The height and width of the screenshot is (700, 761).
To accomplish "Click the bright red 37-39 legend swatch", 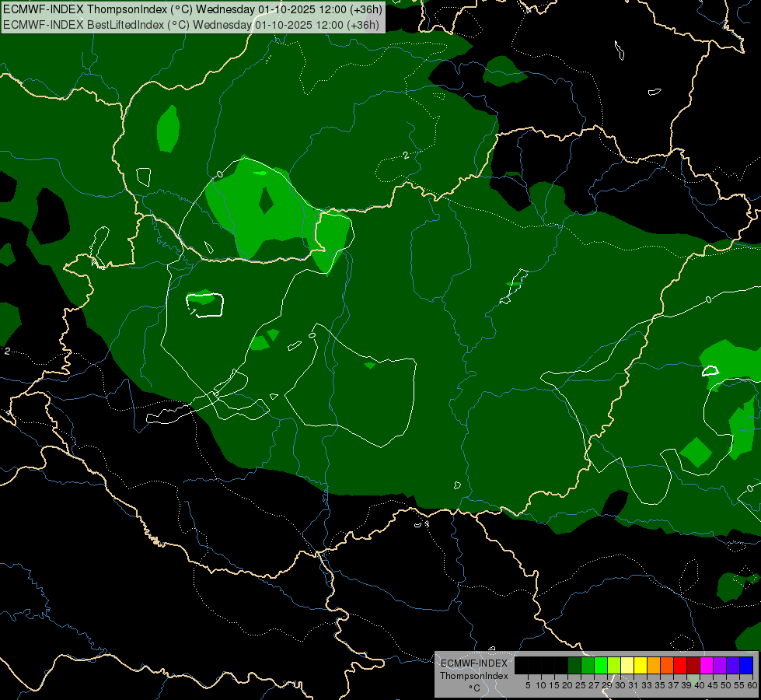I will tap(680, 665).
